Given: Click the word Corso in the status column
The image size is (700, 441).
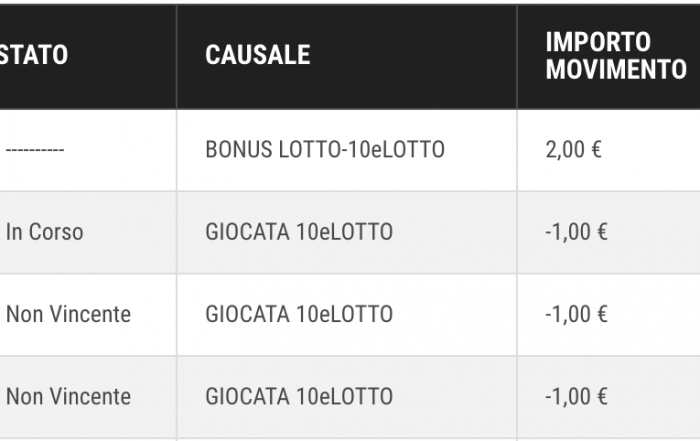Looking at the screenshot, I should click(56, 232).
